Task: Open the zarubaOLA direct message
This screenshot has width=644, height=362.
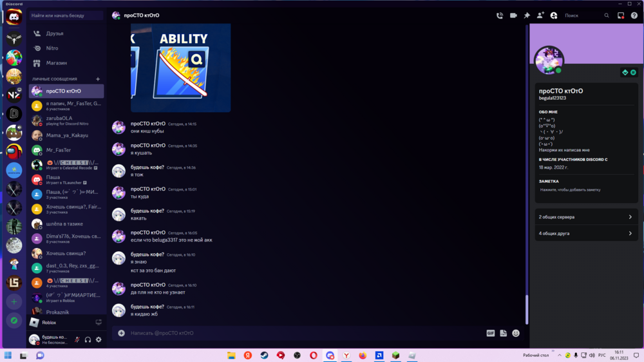Action: click(66, 120)
